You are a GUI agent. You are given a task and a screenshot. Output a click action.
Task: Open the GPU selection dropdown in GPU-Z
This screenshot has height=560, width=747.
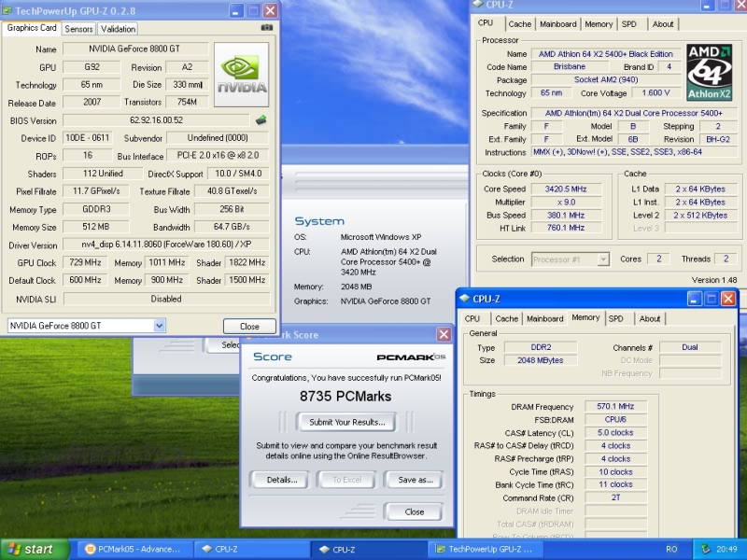pyautogui.click(x=159, y=326)
